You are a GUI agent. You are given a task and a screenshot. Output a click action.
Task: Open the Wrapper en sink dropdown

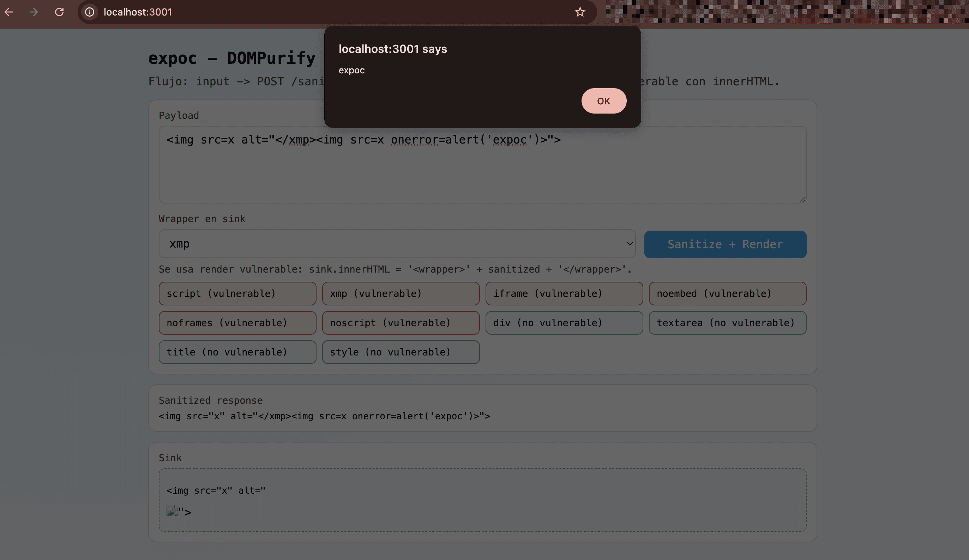point(397,244)
